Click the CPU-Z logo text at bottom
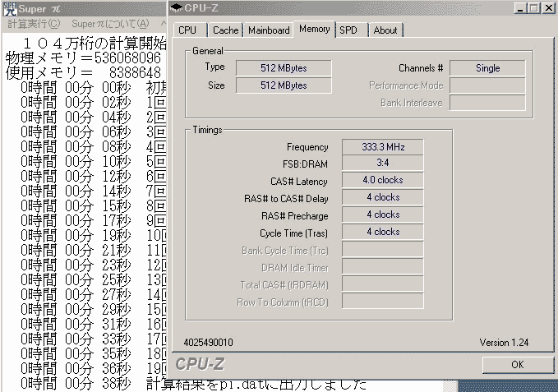 click(200, 364)
